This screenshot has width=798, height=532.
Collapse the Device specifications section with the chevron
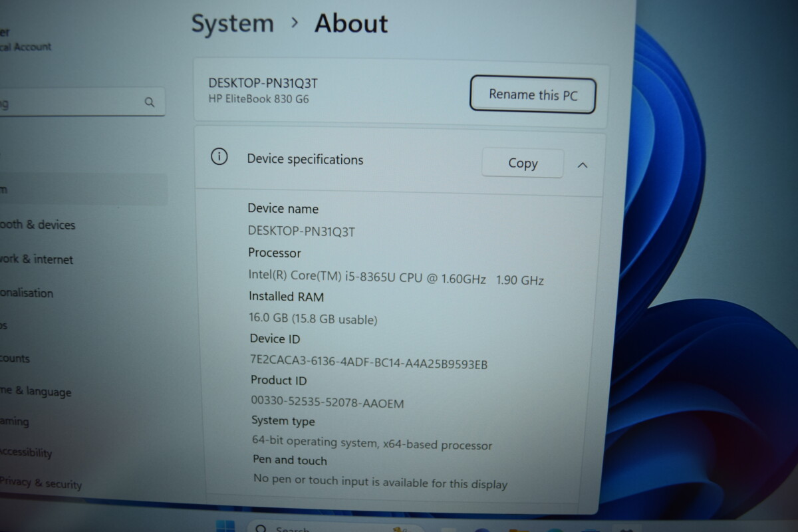(x=583, y=165)
